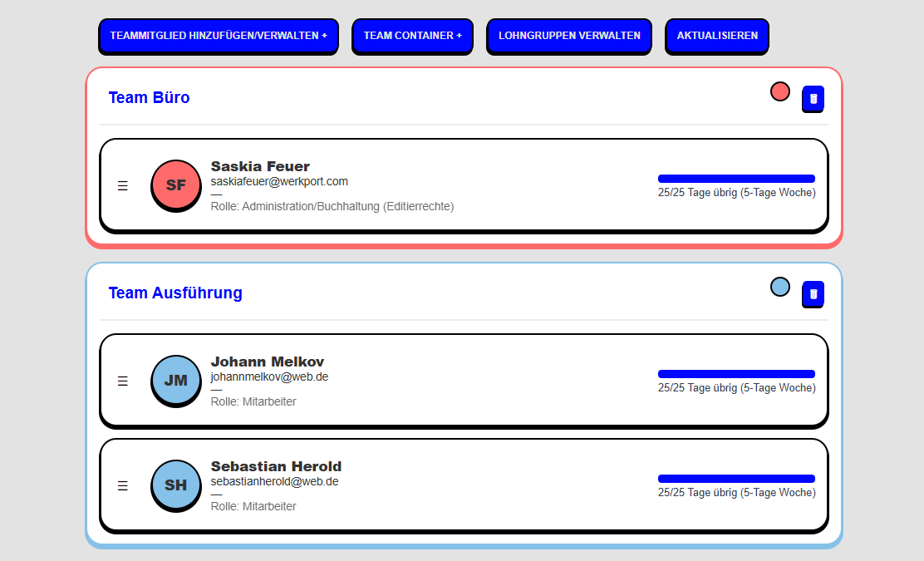The height and width of the screenshot is (561, 924).
Task: Open the JM avatar badge
Action: (176, 381)
